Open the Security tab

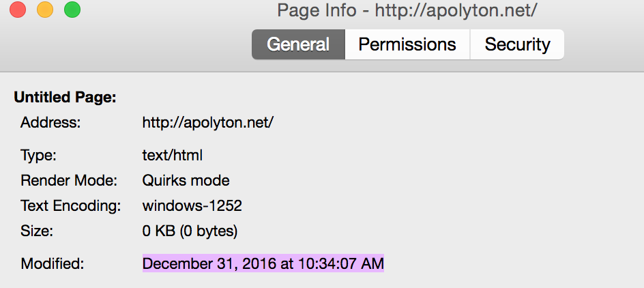click(517, 44)
